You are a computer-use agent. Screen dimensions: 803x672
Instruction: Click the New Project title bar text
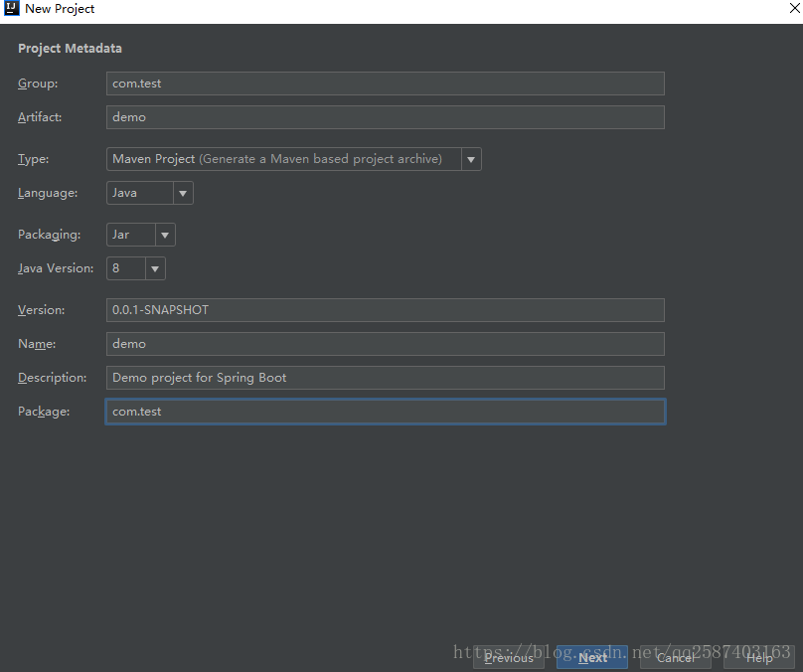click(x=60, y=9)
